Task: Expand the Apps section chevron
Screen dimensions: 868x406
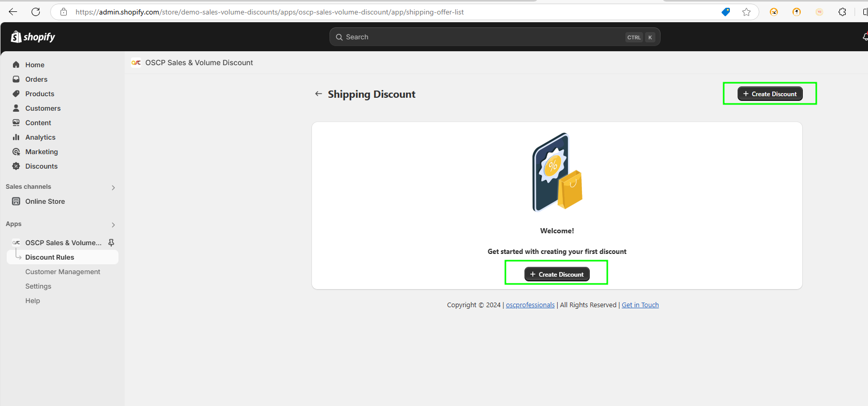Action: [113, 224]
